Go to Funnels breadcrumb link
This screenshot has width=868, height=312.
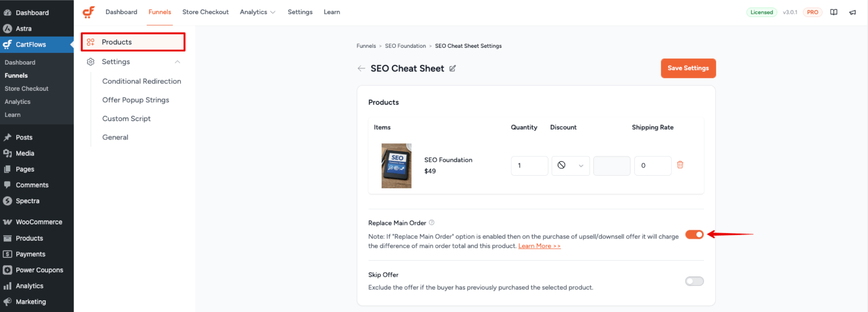point(366,46)
